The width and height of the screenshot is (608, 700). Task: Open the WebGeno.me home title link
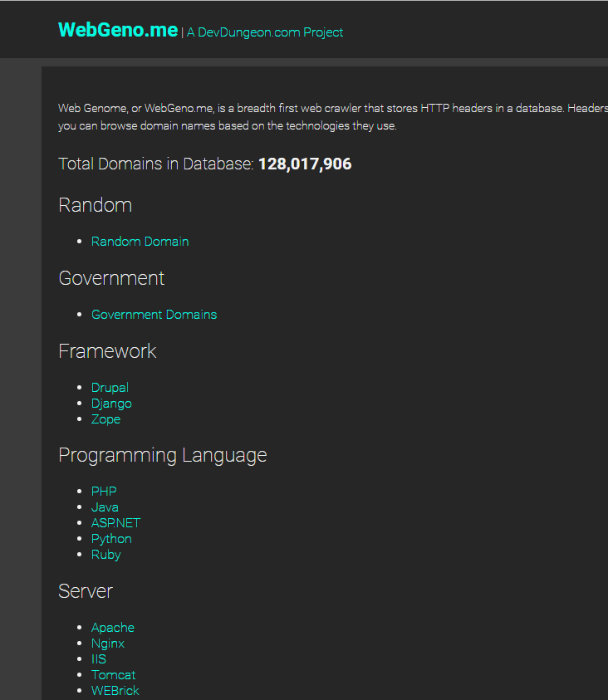point(118,30)
